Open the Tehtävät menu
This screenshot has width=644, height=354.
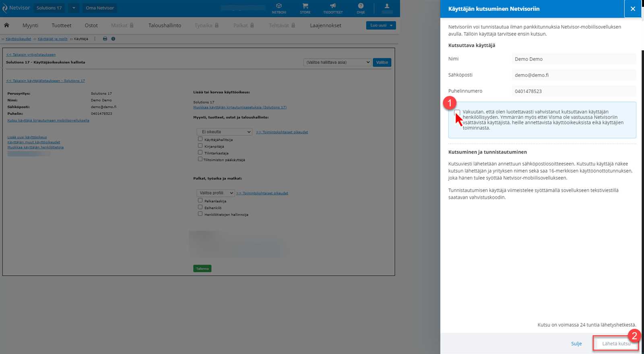tap(279, 25)
